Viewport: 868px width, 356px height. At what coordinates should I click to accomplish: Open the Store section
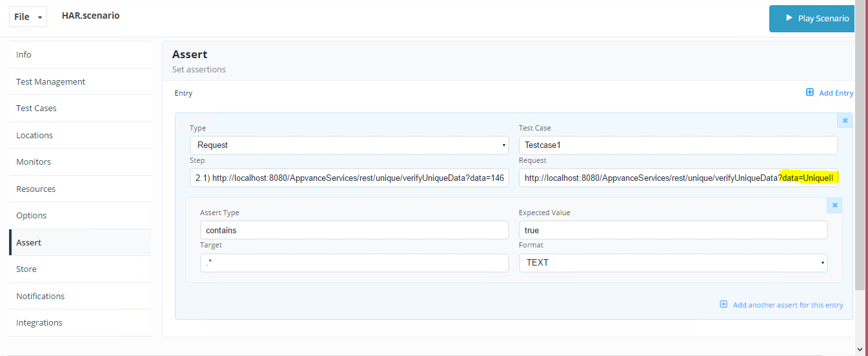click(80, 269)
